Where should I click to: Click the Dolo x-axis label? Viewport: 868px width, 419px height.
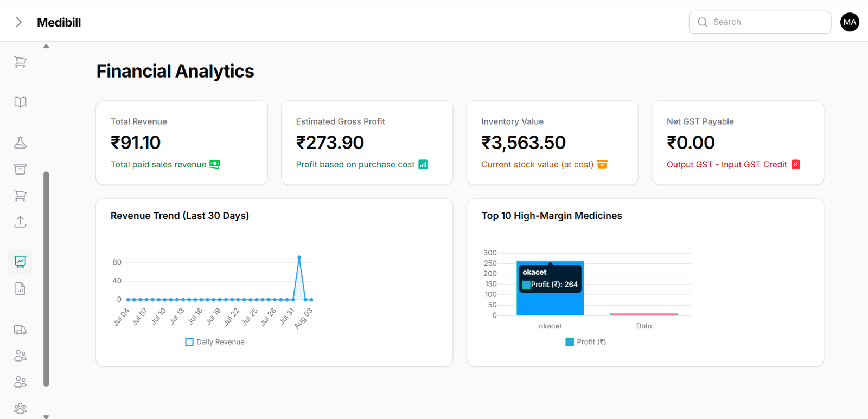click(x=644, y=326)
